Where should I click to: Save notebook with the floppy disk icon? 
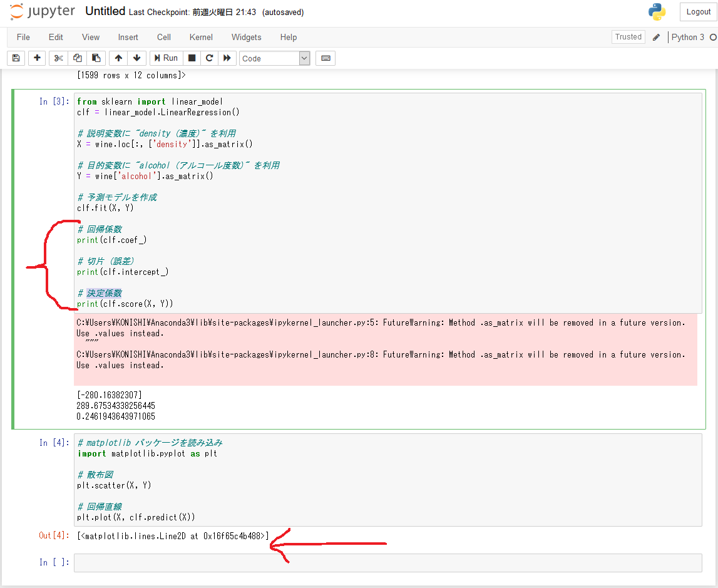[x=16, y=58]
